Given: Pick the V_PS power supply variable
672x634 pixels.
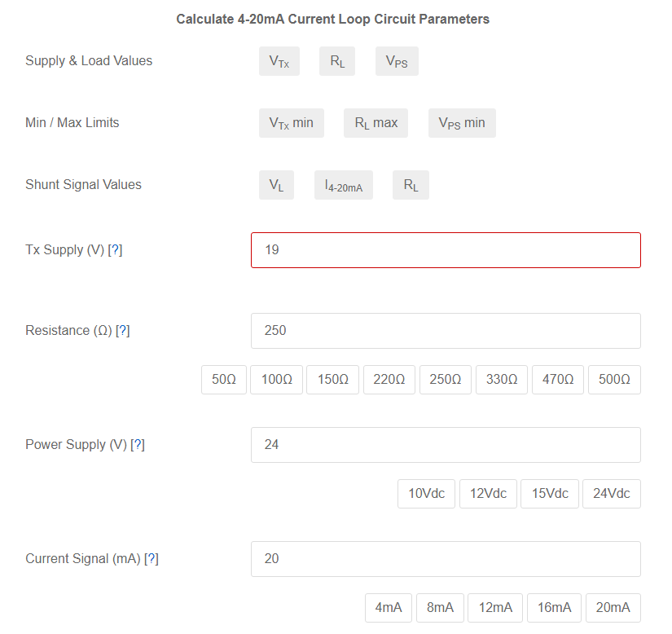Looking at the screenshot, I should click(397, 61).
